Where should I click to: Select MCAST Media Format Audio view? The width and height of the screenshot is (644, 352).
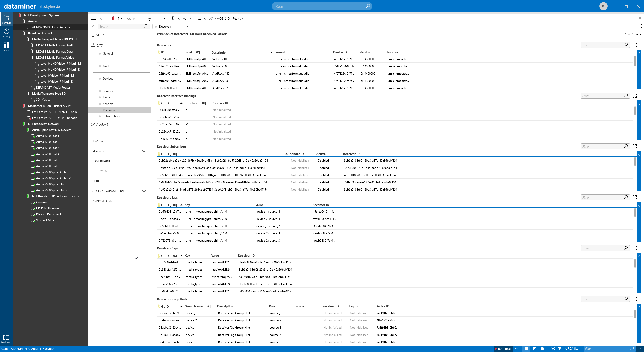55,45
